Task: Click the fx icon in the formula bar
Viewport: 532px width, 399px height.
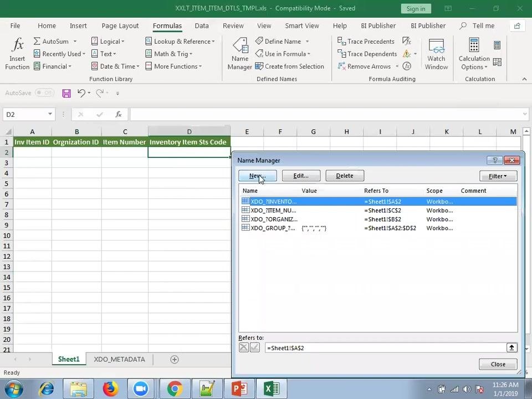Action: click(x=119, y=114)
